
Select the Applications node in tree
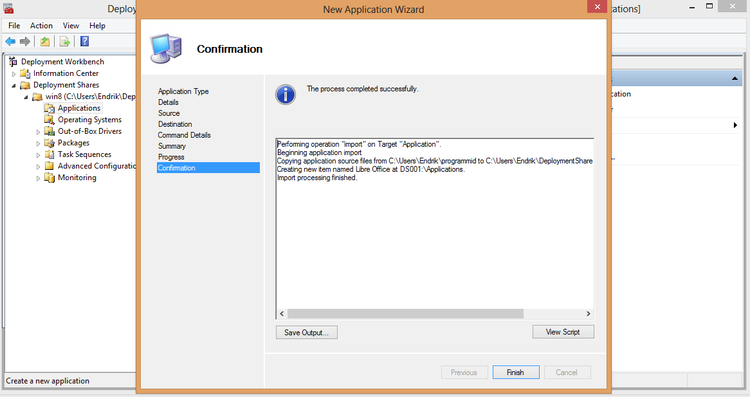[79, 108]
